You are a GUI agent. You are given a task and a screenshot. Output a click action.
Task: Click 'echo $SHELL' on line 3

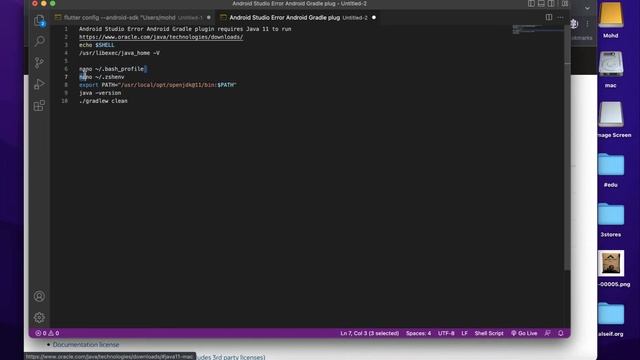point(96,45)
